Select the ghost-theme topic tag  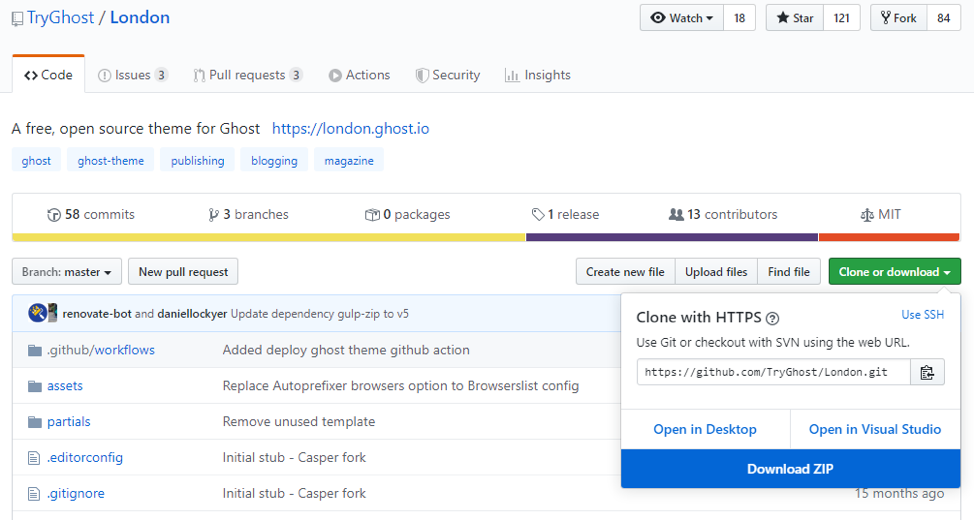111,161
